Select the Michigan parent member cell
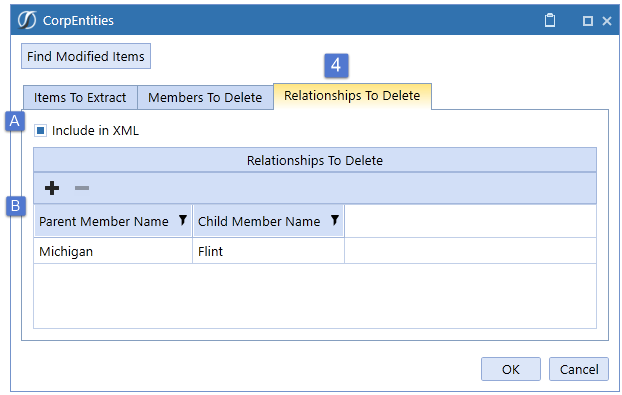The height and width of the screenshot is (395, 622). coord(113,251)
